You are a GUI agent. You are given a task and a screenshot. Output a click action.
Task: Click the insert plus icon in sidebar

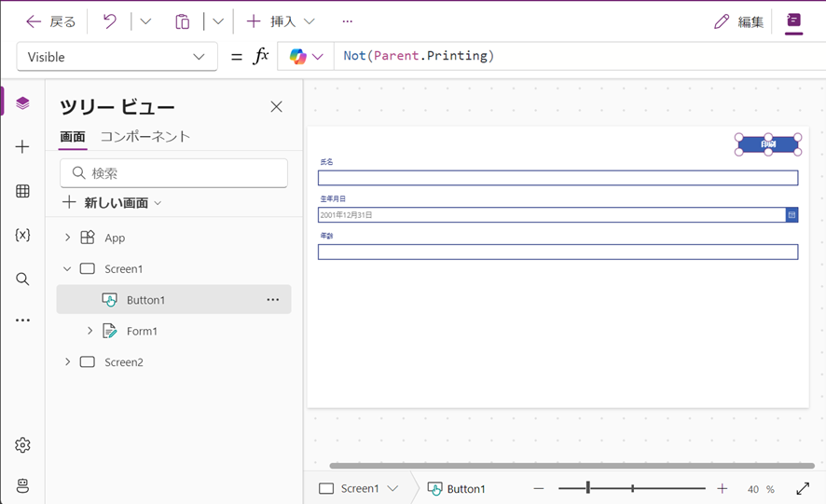tap(22, 146)
